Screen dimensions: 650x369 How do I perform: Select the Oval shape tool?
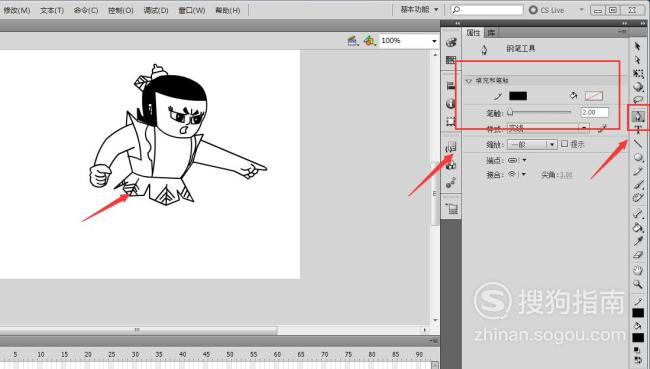(638, 158)
